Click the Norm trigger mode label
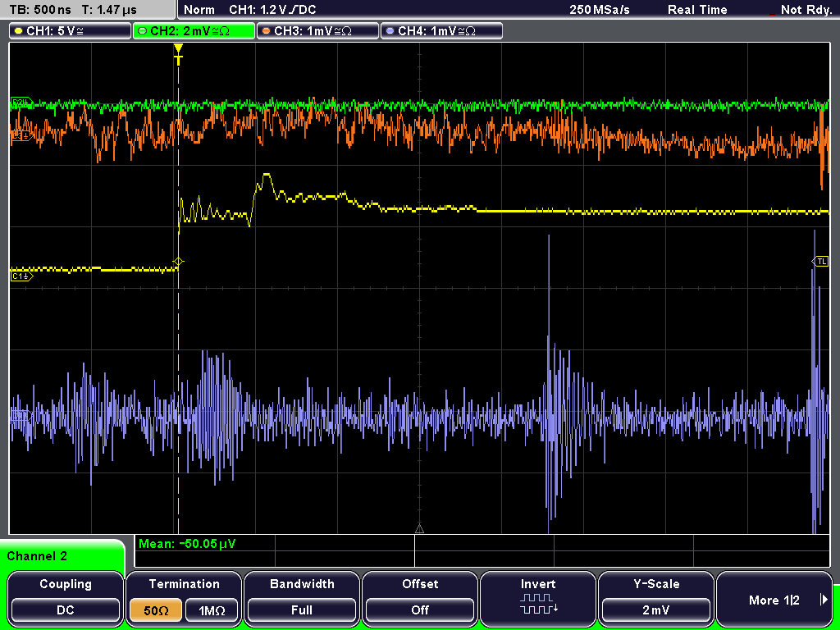The image size is (840, 630). pyautogui.click(x=199, y=10)
